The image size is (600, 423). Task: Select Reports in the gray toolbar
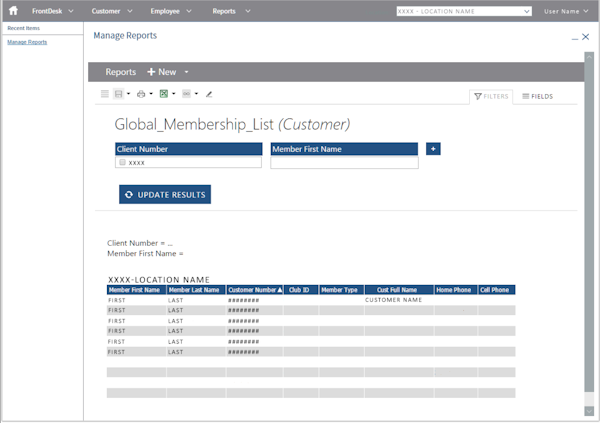click(x=121, y=72)
